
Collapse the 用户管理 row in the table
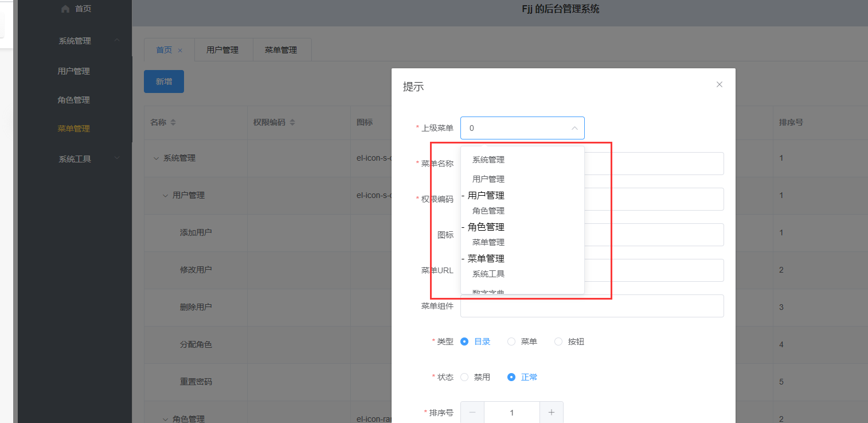pyautogui.click(x=165, y=195)
